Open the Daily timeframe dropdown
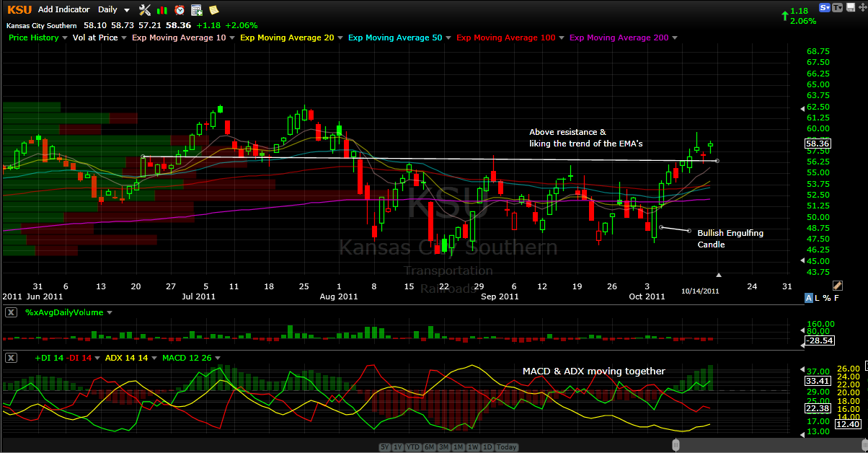This screenshot has height=453, width=868. pyautogui.click(x=114, y=9)
